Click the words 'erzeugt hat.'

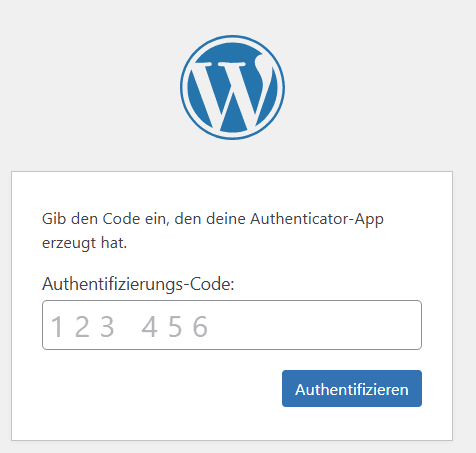[x=85, y=243]
